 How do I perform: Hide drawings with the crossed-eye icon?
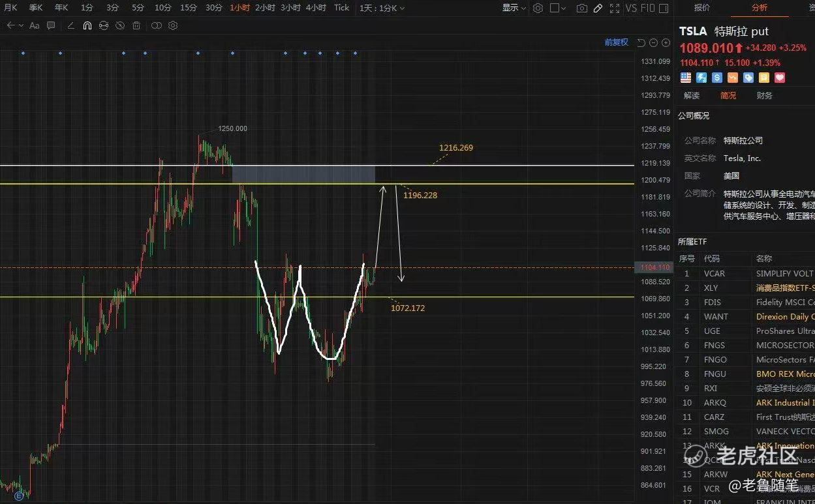[120, 25]
